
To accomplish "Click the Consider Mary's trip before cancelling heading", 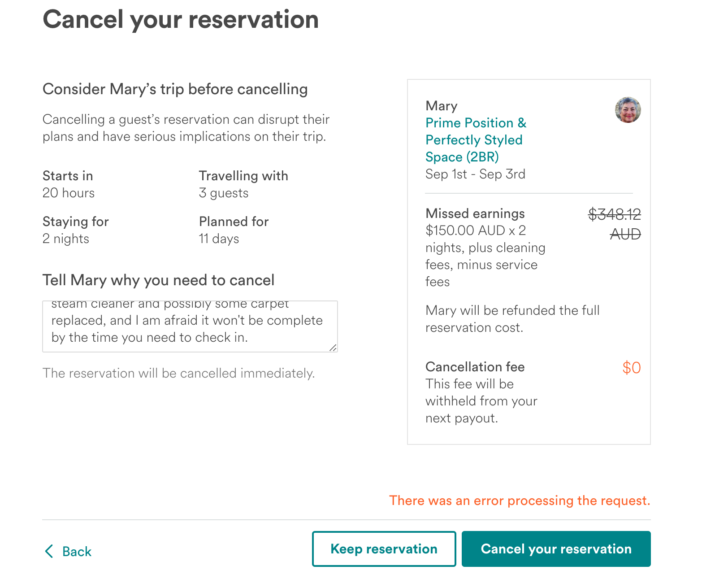I will (x=175, y=89).
